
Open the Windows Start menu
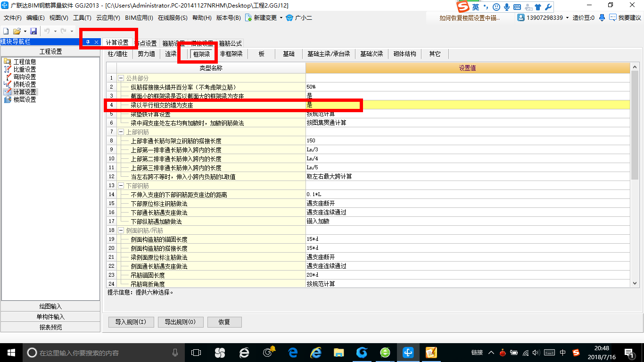[x=11, y=352]
